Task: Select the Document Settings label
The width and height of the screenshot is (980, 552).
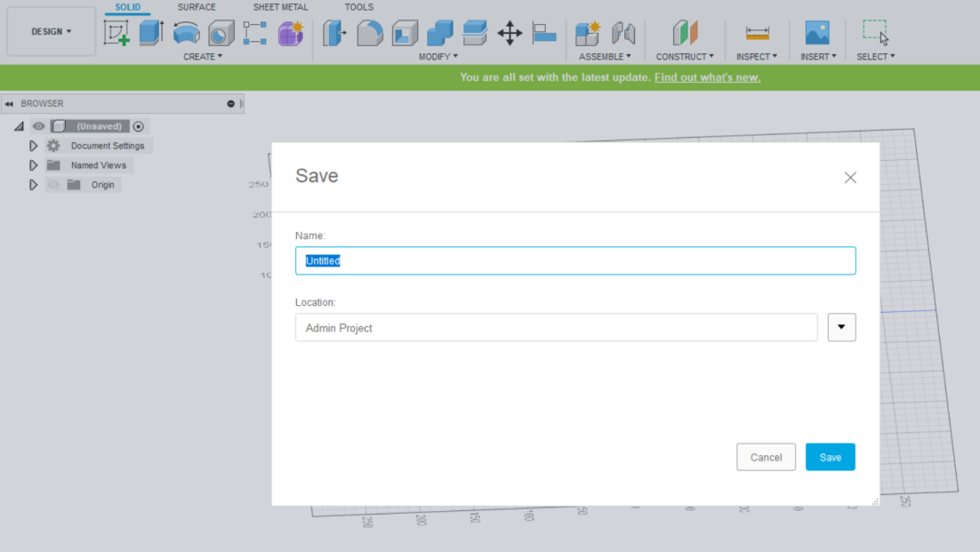Action: pos(108,146)
